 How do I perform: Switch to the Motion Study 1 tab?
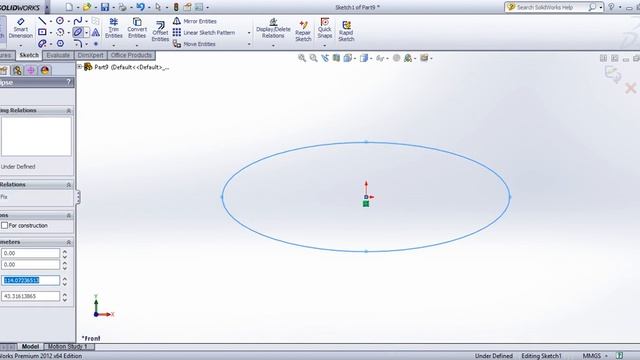coord(68,347)
